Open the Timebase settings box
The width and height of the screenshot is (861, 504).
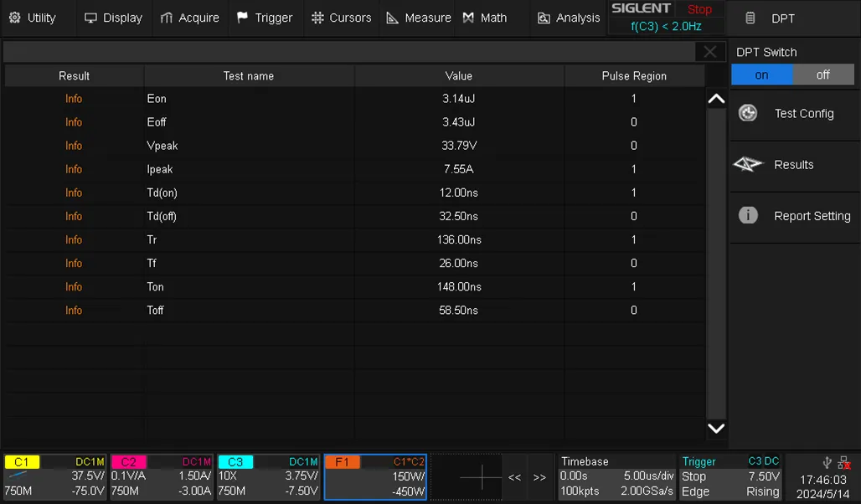(616, 476)
